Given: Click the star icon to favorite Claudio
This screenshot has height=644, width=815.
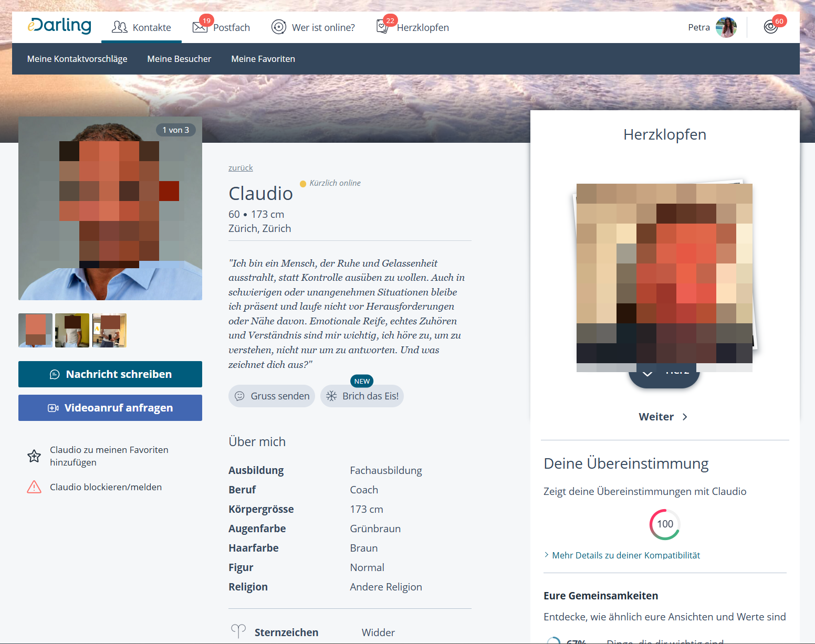Looking at the screenshot, I should click(34, 456).
